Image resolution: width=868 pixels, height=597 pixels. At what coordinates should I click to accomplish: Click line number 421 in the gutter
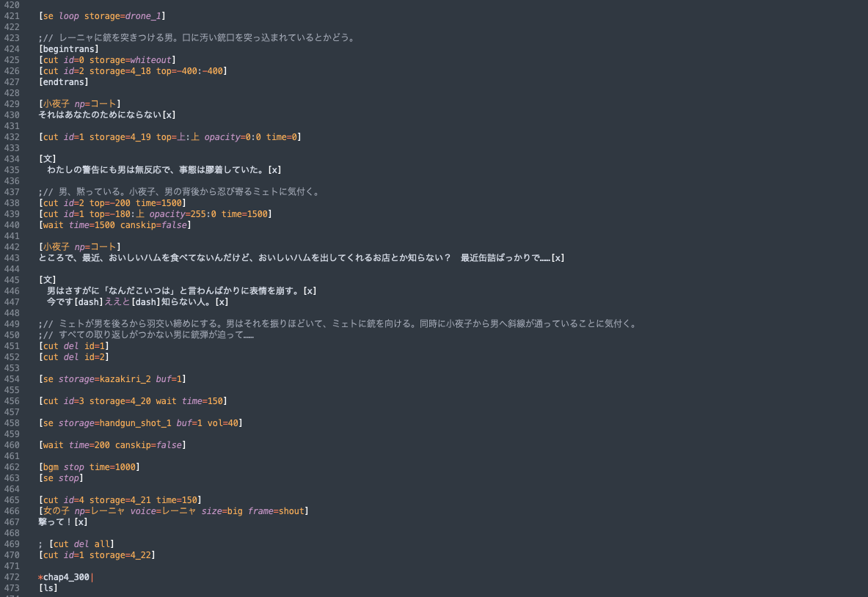pyautogui.click(x=12, y=16)
